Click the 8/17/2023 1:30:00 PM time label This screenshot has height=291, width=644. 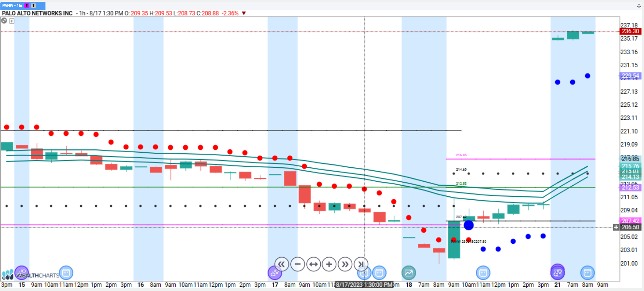click(x=364, y=285)
